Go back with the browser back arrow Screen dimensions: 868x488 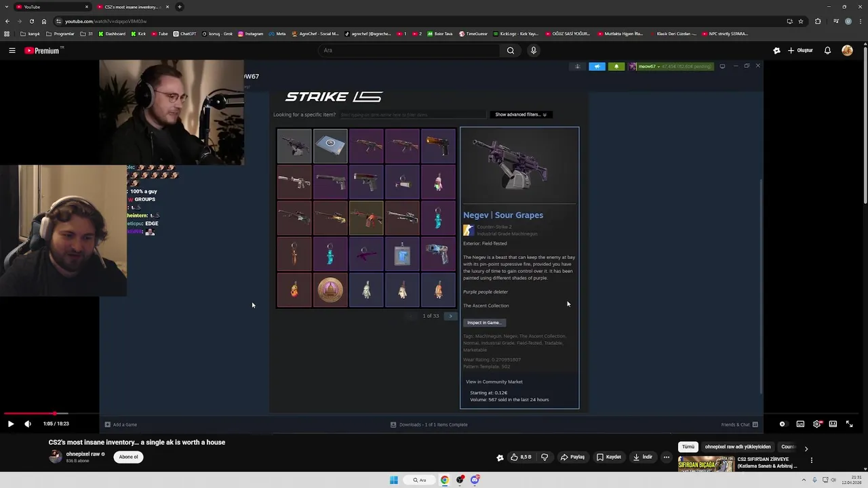click(x=7, y=21)
